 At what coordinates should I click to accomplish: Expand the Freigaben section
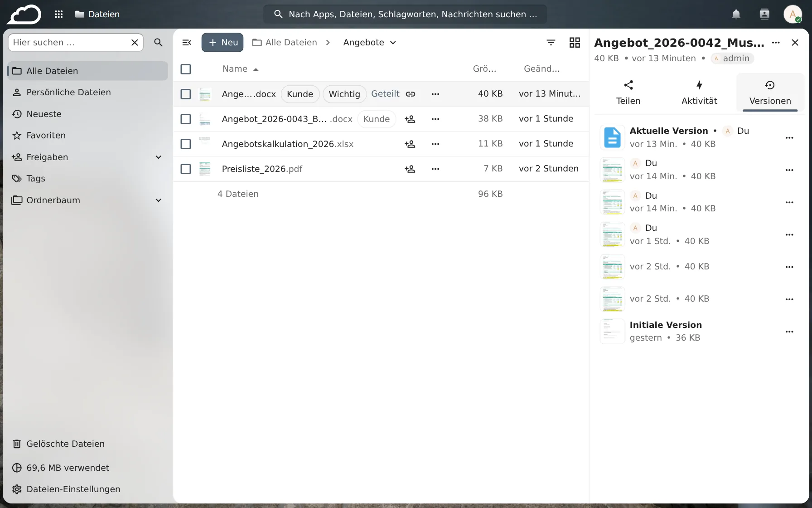click(159, 157)
